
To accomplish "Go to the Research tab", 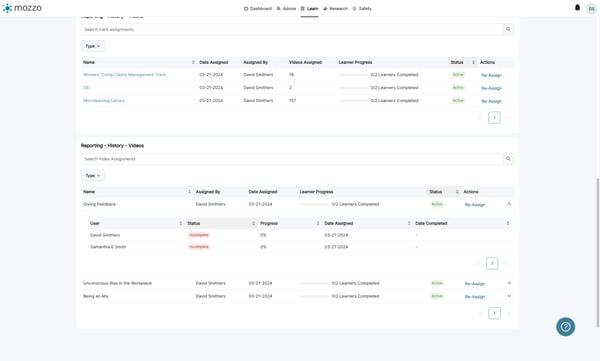I will [x=336, y=8].
